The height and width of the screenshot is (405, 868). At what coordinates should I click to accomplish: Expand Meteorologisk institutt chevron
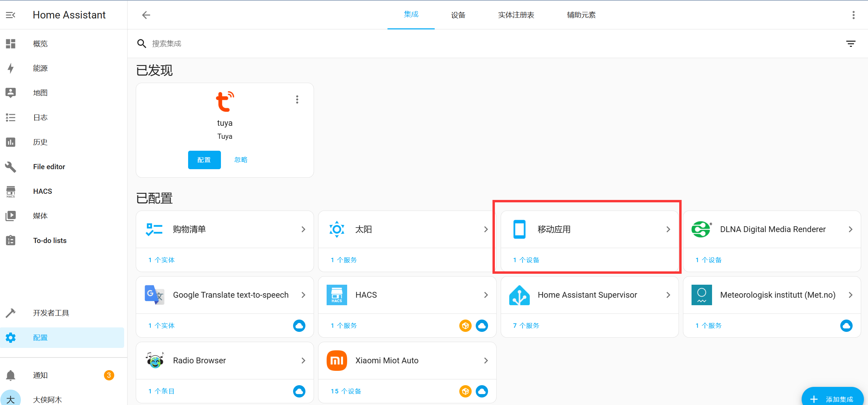tap(851, 295)
